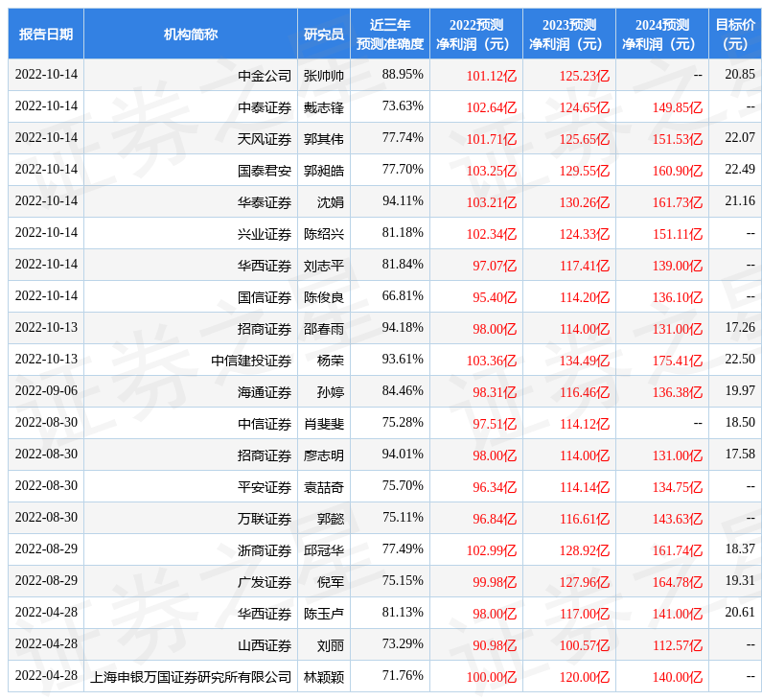The width and height of the screenshot is (762, 700).
Task: Click the 研究员 column header
Action: point(324,34)
